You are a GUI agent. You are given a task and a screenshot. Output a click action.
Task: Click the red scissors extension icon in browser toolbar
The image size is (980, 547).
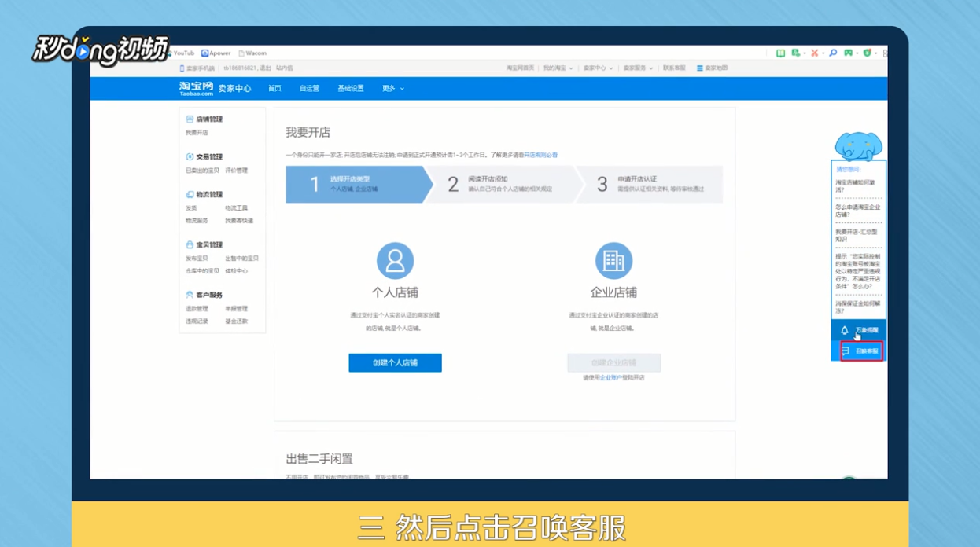[x=814, y=53]
